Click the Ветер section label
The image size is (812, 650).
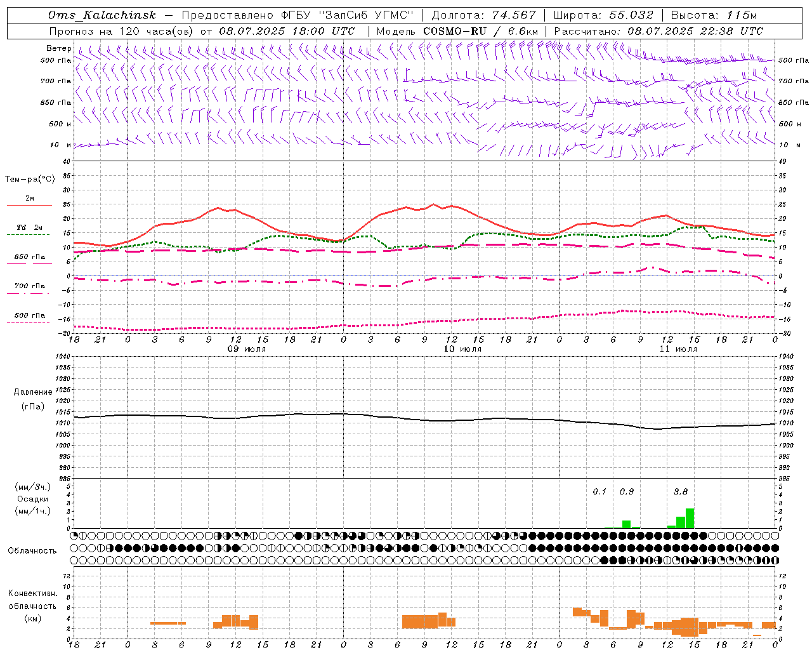click(58, 48)
